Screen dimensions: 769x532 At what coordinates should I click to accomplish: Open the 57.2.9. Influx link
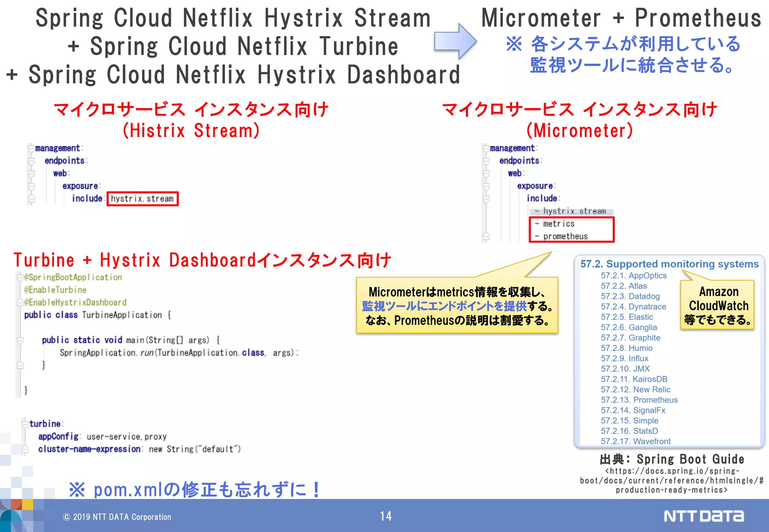point(624,358)
